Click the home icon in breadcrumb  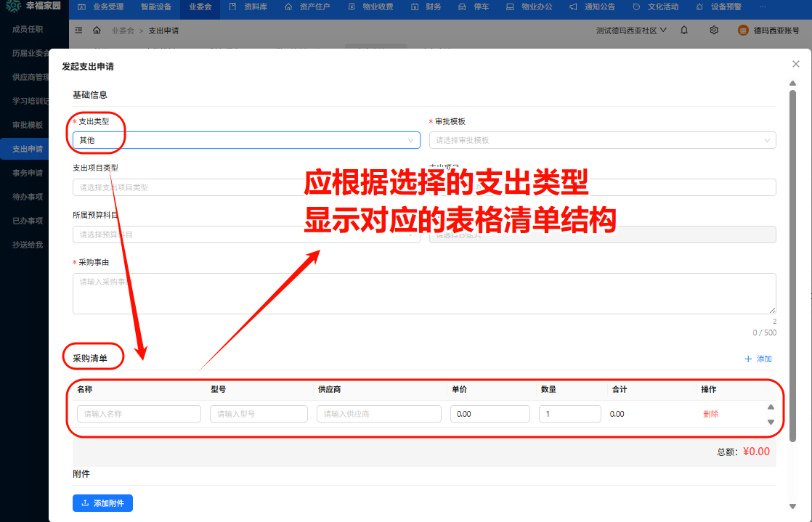coord(97,30)
